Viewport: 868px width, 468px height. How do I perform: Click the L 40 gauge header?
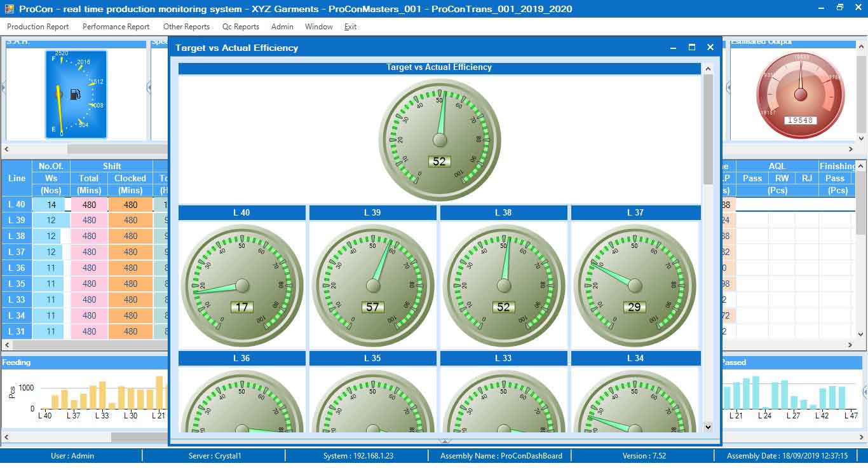tap(241, 212)
